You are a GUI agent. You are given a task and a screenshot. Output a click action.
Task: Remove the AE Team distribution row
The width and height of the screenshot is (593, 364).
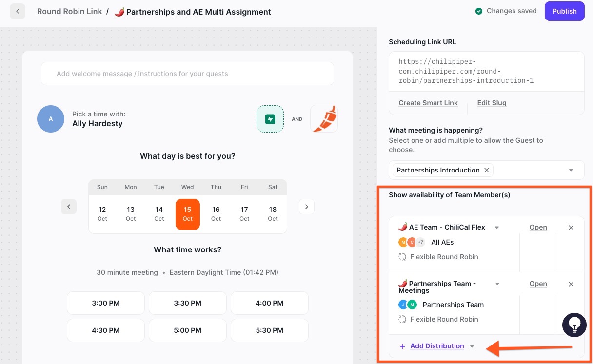coord(571,228)
